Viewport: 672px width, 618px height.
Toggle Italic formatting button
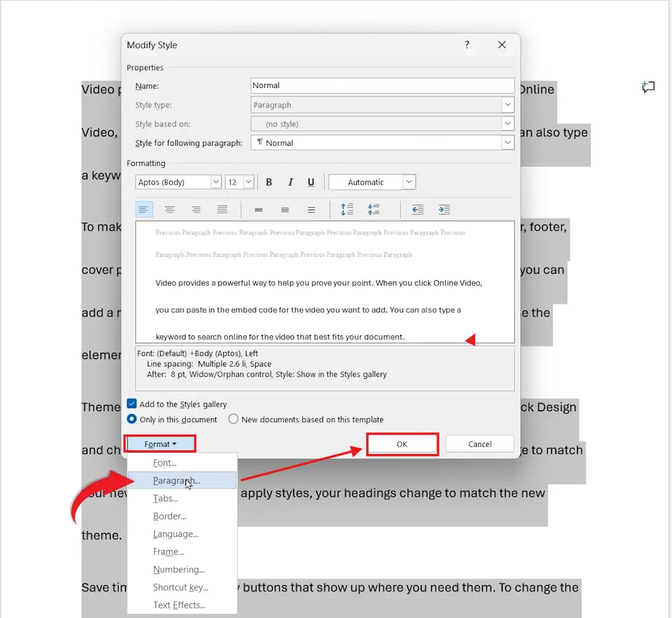pyautogui.click(x=290, y=182)
